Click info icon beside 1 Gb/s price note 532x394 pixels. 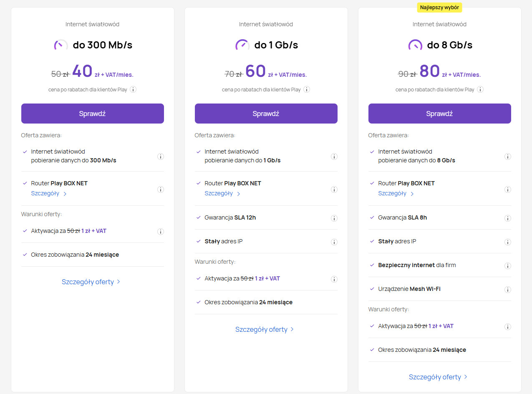[307, 89]
